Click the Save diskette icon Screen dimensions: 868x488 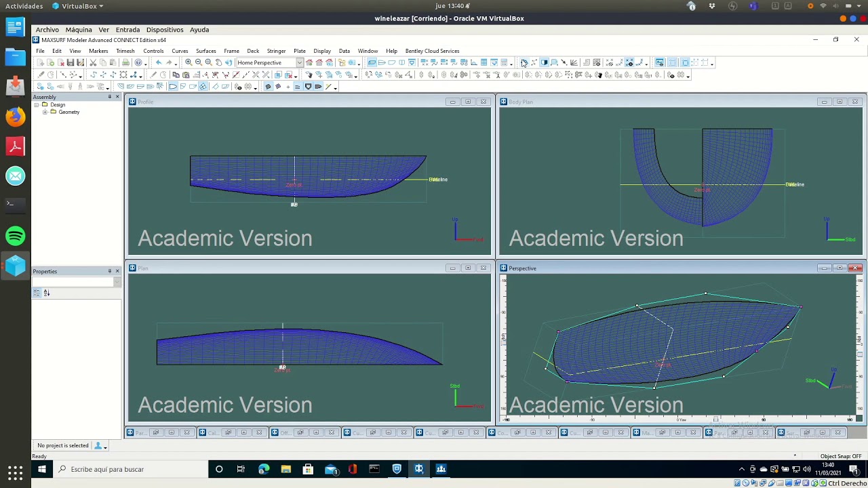(x=71, y=62)
